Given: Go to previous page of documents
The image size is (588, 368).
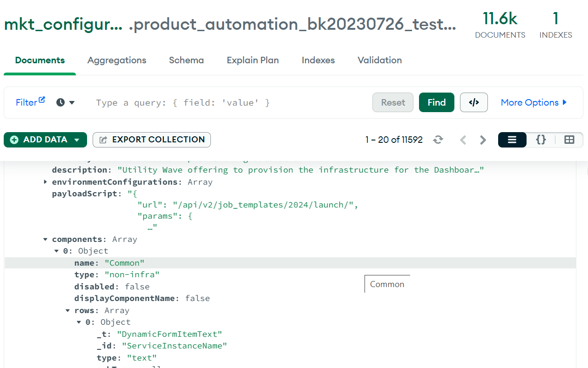Looking at the screenshot, I should [463, 140].
